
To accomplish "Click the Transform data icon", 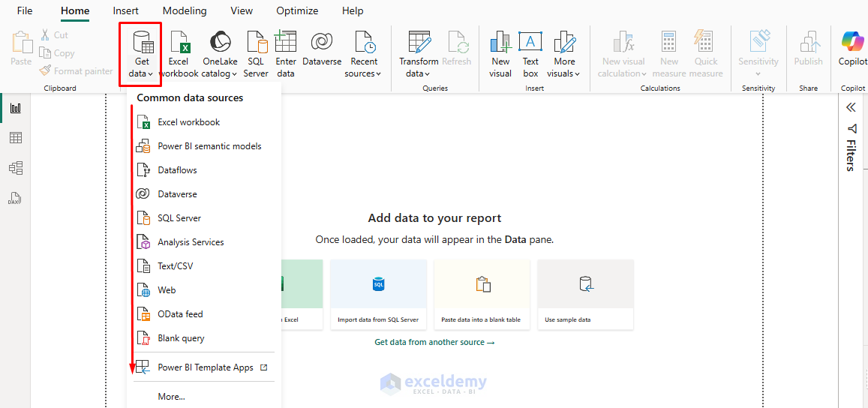I will click(419, 41).
